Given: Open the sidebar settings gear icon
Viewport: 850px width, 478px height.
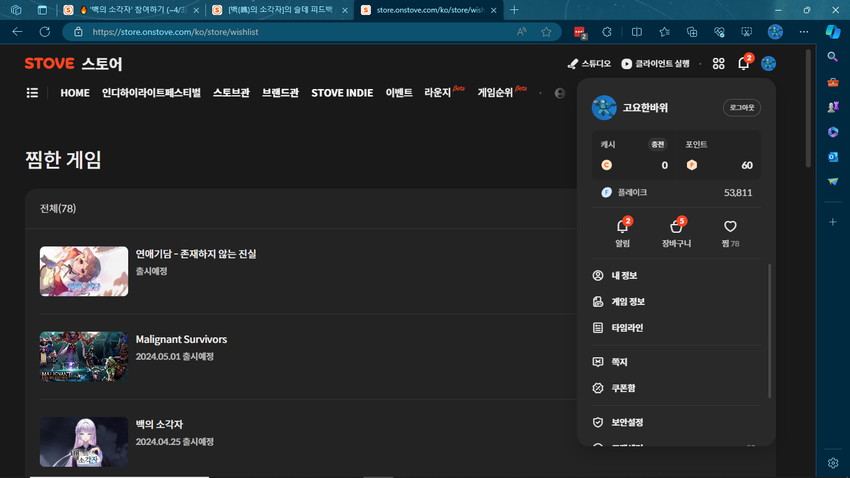Looking at the screenshot, I should tap(833, 463).
